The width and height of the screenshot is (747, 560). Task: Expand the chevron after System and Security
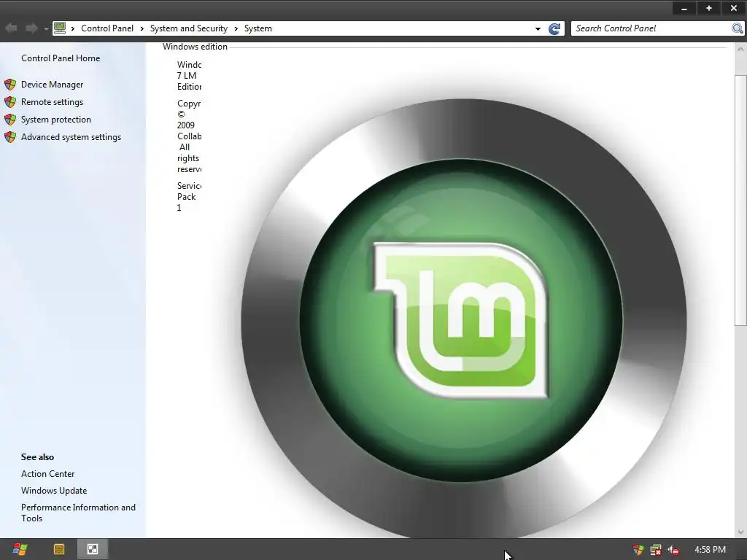(x=236, y=28)
